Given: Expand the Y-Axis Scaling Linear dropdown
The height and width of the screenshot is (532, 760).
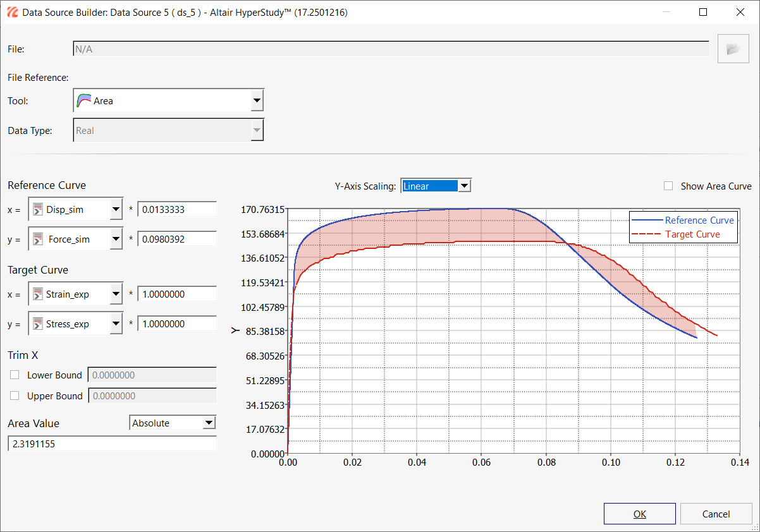Looking at the screenshot, I should pos(464,186).
